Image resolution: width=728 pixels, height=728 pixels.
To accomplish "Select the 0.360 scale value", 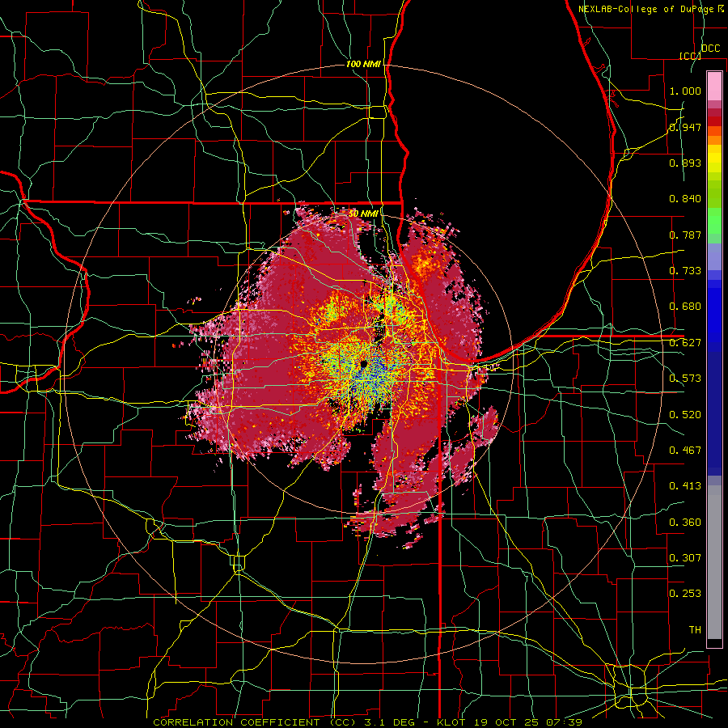I will point(685,523).
